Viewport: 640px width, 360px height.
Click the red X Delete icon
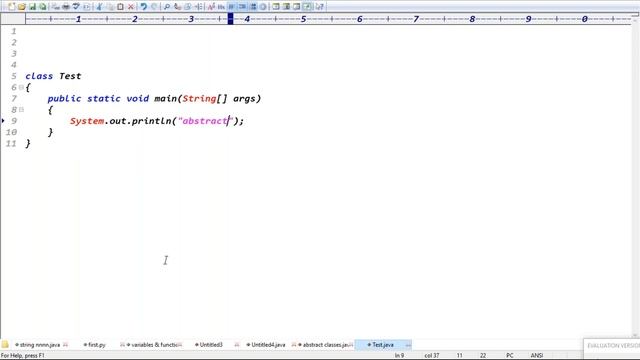(x=131, y=7)
